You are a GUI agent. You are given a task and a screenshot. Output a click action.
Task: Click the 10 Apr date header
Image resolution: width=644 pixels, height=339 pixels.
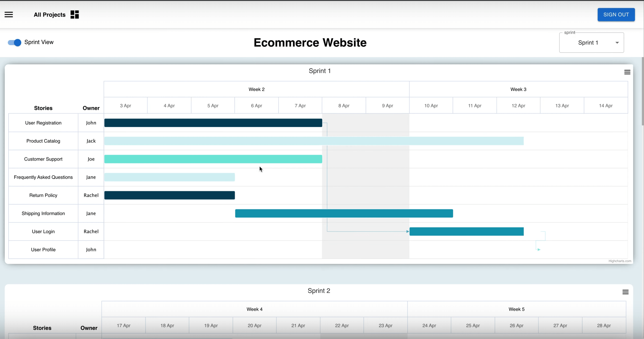coord(431,105)
